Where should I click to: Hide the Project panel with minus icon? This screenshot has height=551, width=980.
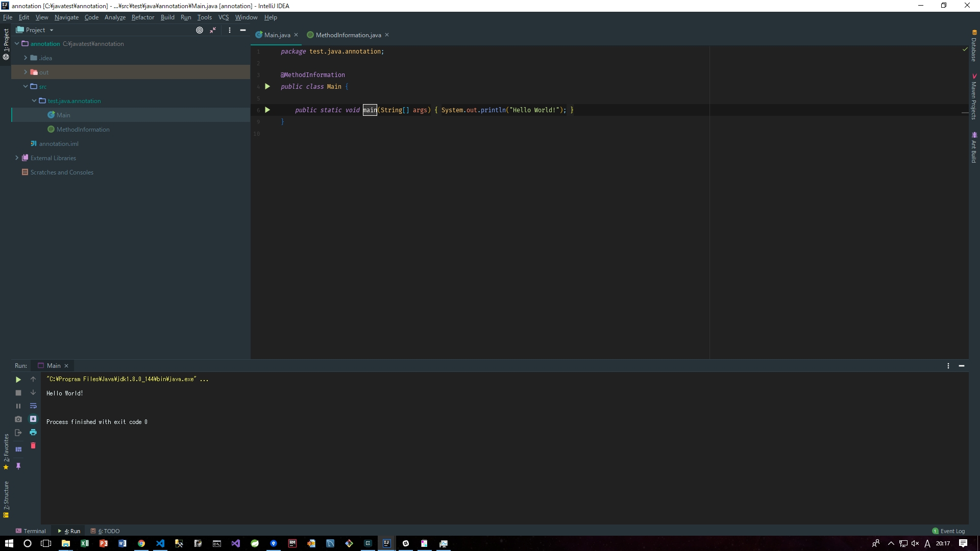(x=243, y=30)
